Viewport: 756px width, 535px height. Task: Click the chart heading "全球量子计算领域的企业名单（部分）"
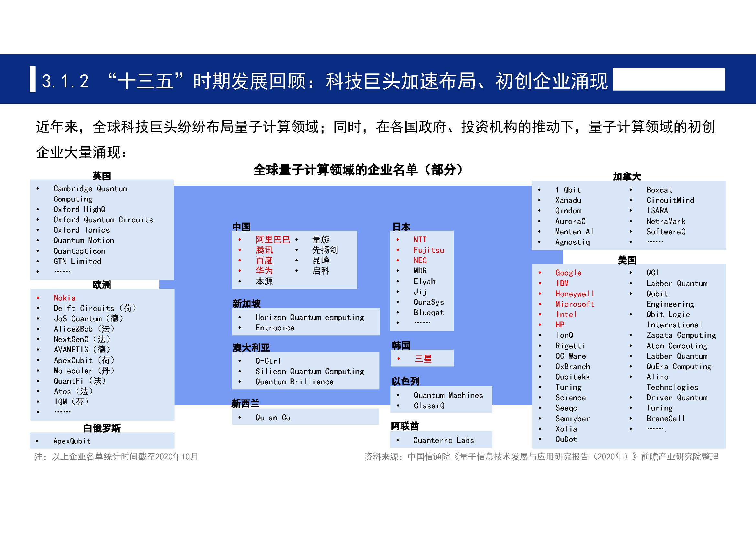point(358,170)
